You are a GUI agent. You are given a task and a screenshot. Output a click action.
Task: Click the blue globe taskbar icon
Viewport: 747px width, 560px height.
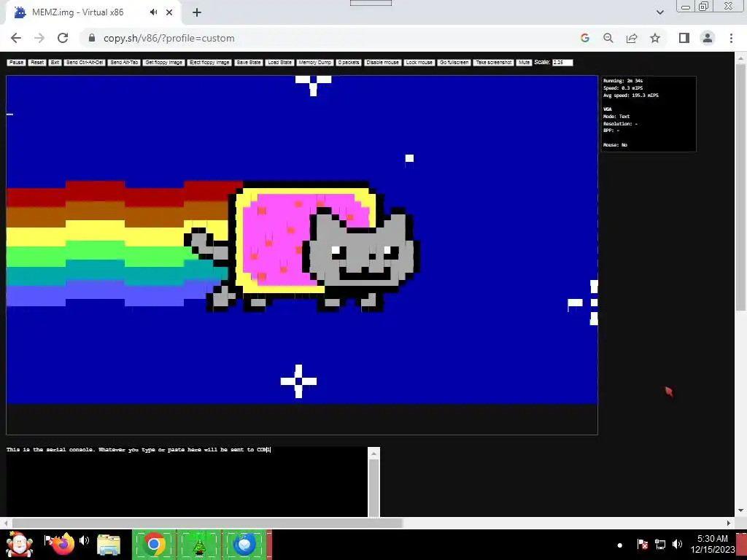coord(244,544)
